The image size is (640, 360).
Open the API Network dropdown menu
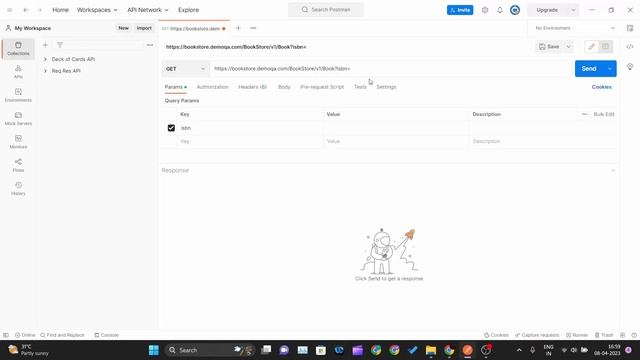[x=148, y=10]
